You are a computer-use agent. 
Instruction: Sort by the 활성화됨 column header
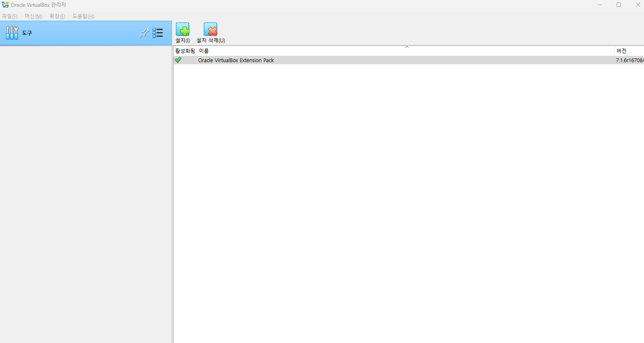tap(185, 51)
